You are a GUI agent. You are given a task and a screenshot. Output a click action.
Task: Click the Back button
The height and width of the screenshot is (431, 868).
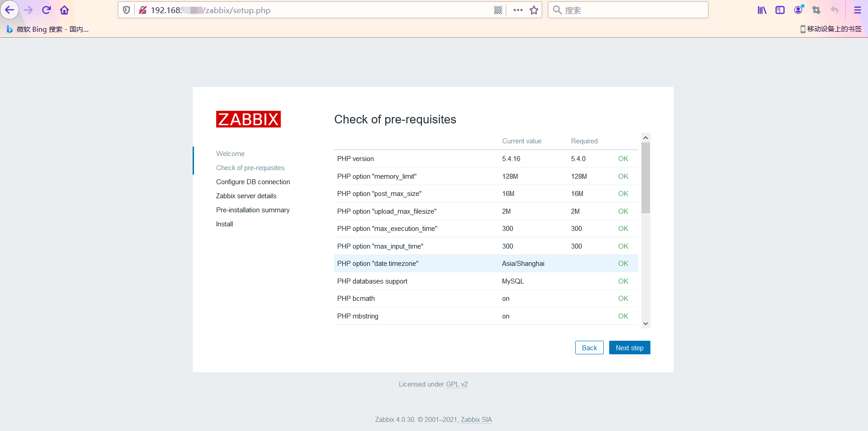pyautogui.click(x=589, y=348)
